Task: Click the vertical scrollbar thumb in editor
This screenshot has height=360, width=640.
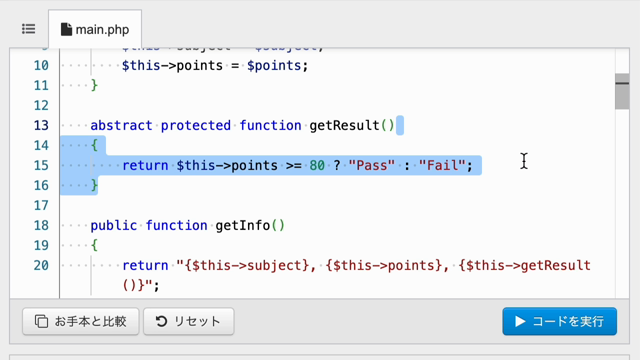Action: (x=622, y=91)
